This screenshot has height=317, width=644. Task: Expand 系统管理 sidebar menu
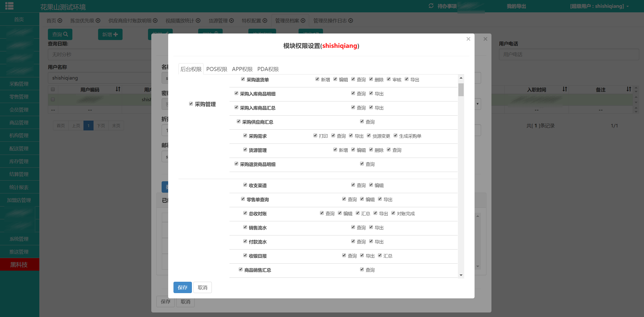[19, 239]
